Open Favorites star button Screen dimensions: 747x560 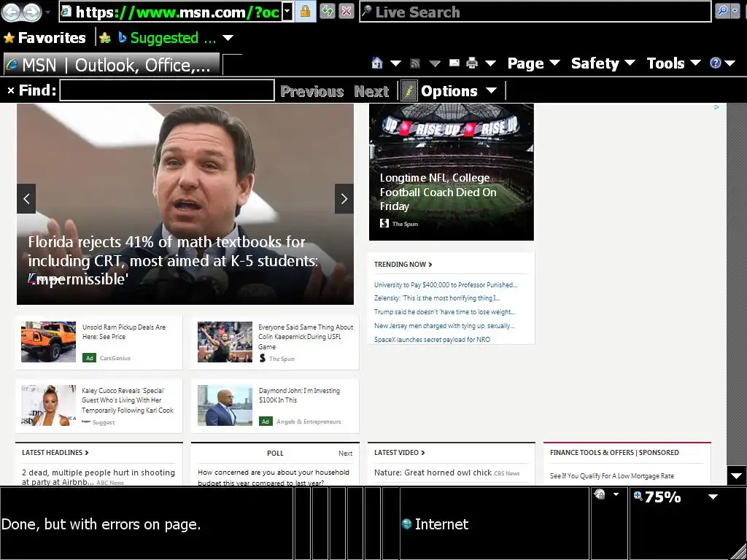tap(45, 38)
